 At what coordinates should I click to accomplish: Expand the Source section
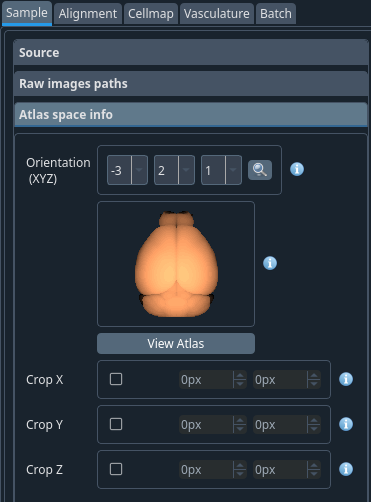click(191, 52)
